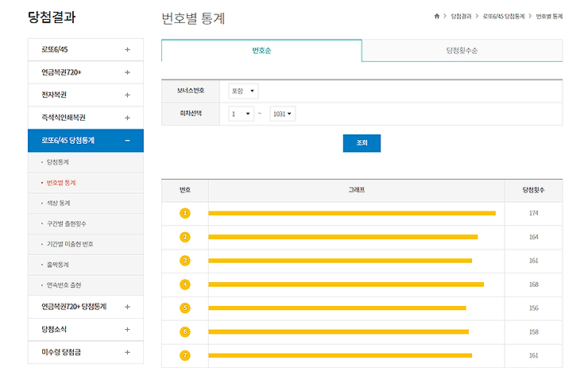Open 연속번호 출현 submenu item
This screenshot has height=368, width=588.
pyautogui.click(x=64, y=285)
